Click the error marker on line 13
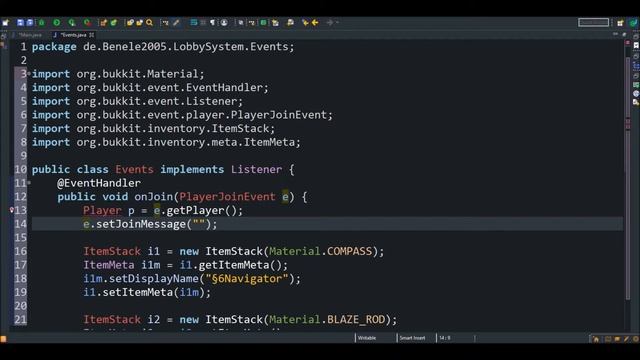 pyautogui.click(x=12, y=210)
